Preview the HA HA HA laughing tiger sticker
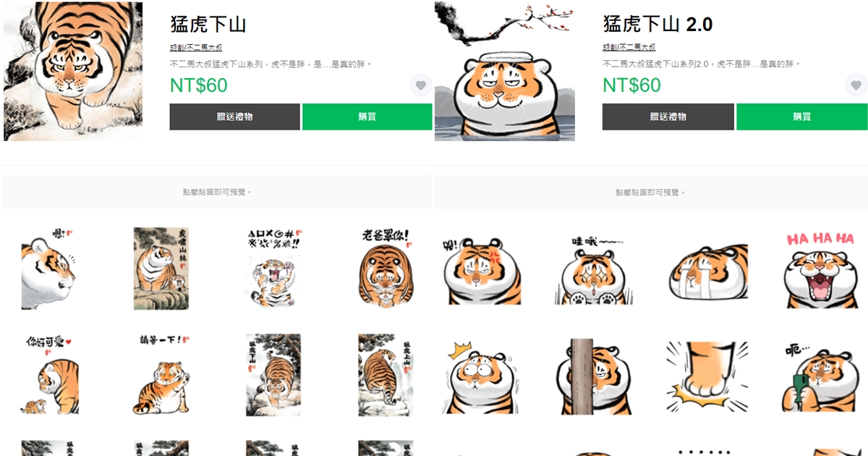Screen dimensions: 868x456 coord(820,269)
